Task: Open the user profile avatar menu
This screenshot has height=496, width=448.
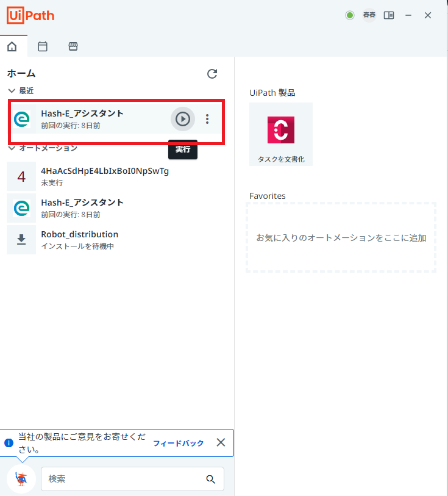Action: [x=369, y=15]
